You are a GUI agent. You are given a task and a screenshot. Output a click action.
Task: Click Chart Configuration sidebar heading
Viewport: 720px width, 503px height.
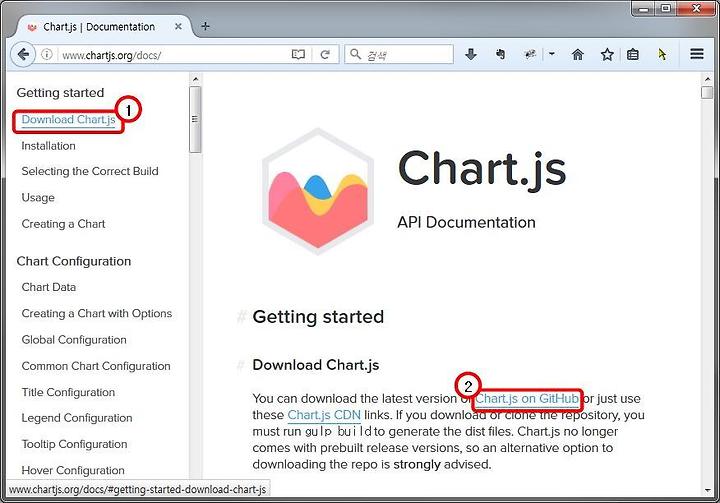click(73, 261)
